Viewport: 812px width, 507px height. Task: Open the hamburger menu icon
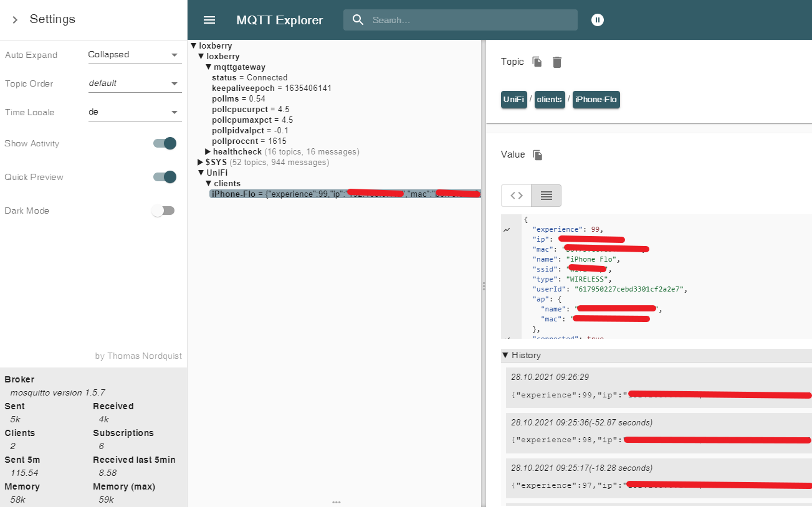[209, 20]
